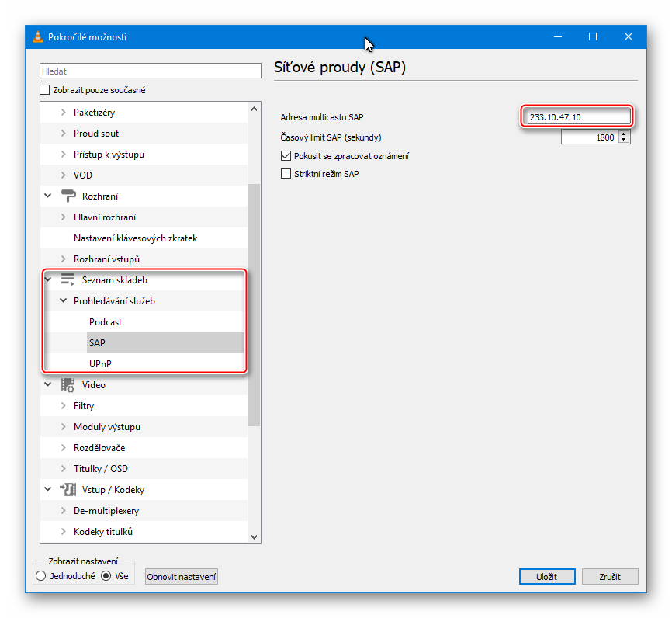This screenshot has height=618, width=672.
Task: Click the Uložit button
Action: [x=547, y=576]
